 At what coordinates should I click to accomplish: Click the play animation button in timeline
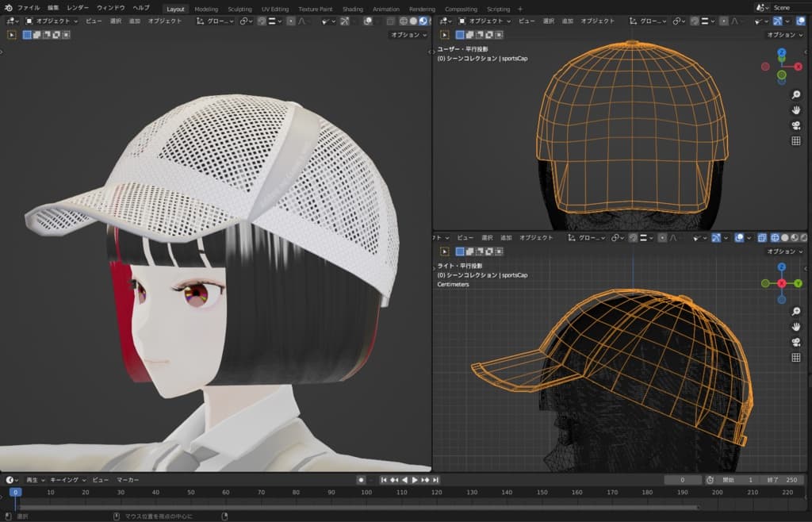point(414,480)
